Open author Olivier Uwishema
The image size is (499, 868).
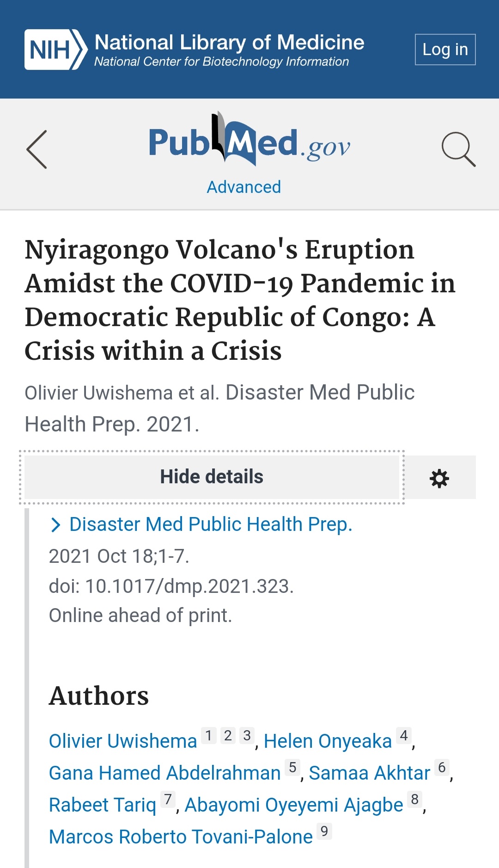tap(123, 741)
